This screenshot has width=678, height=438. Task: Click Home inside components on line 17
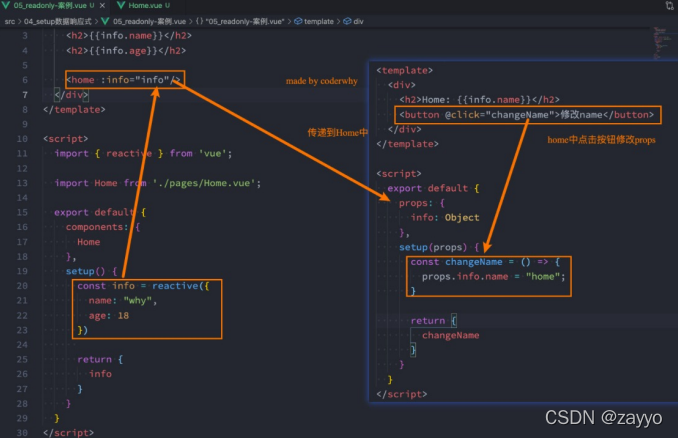[x=89, y=242]
